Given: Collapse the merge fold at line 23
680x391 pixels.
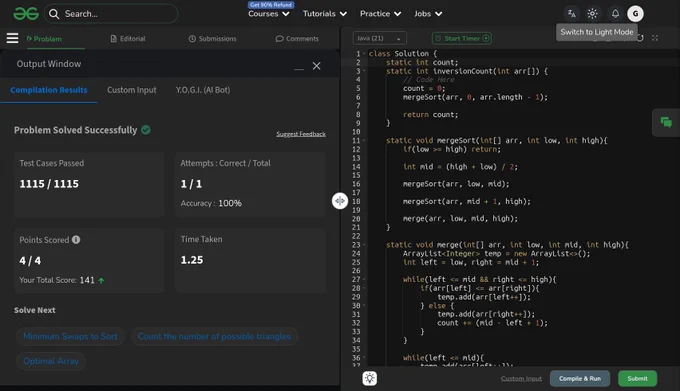Looking at the screenshot, I should (364, 245).
